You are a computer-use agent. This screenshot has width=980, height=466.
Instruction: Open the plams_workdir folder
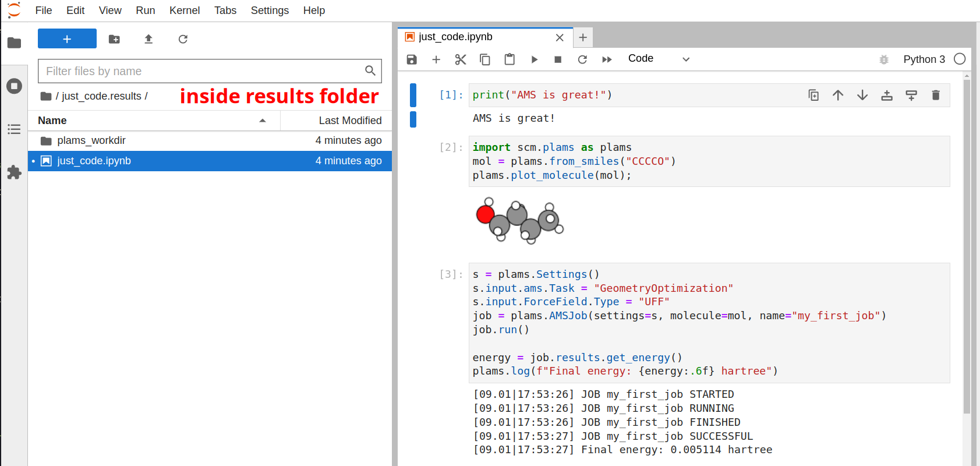click(x=91, y=140)
